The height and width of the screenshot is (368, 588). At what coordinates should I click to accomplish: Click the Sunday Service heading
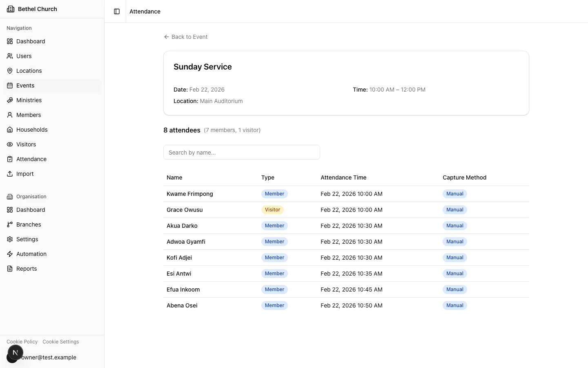(x=203, y=67)
